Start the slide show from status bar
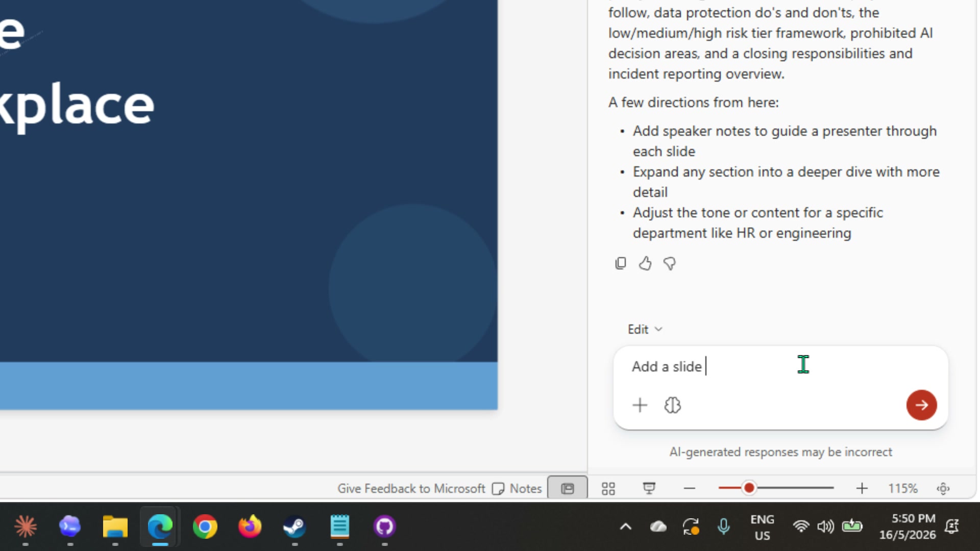The width and height of the screenshot is (980, 551). tap(649, 488)
